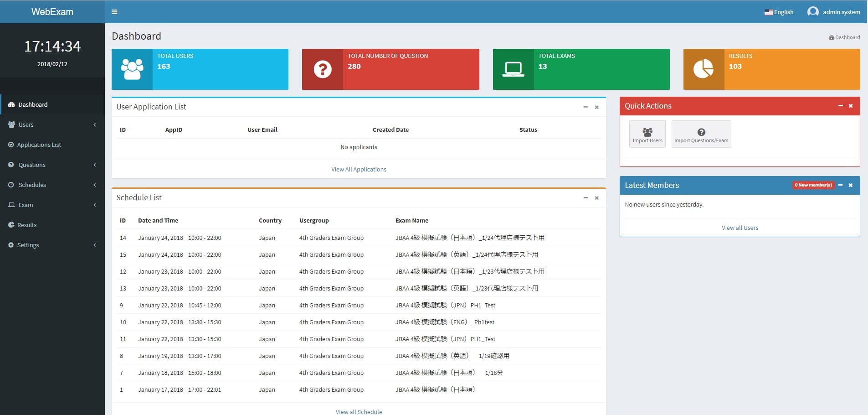Viewport: 868px width, 415px height.
Task: Expand the Questions submenu chevron
Action: (x=95, y=165)
